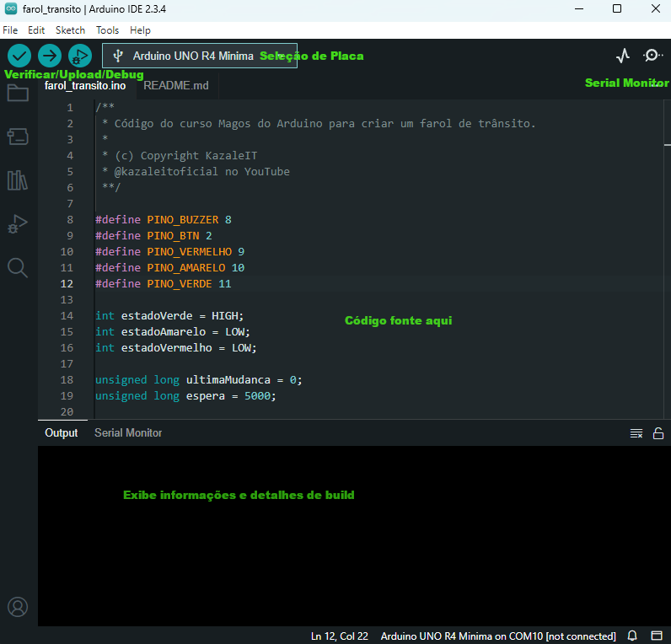Screen dimensions: 671x644
Task: Click the Arduino IDE title bar logo
Action: 11,8
